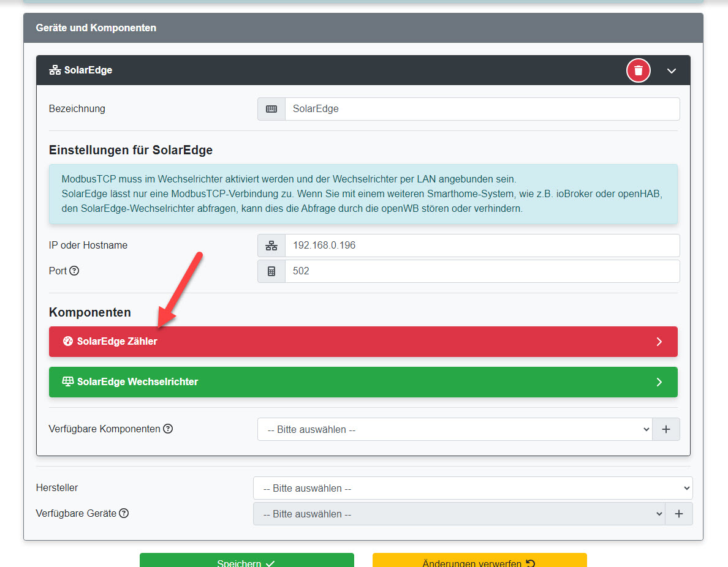Click the keyboard icon beside Bezeichnung field
The height and width of the screenshot is (567, 728).
[271, 109]
